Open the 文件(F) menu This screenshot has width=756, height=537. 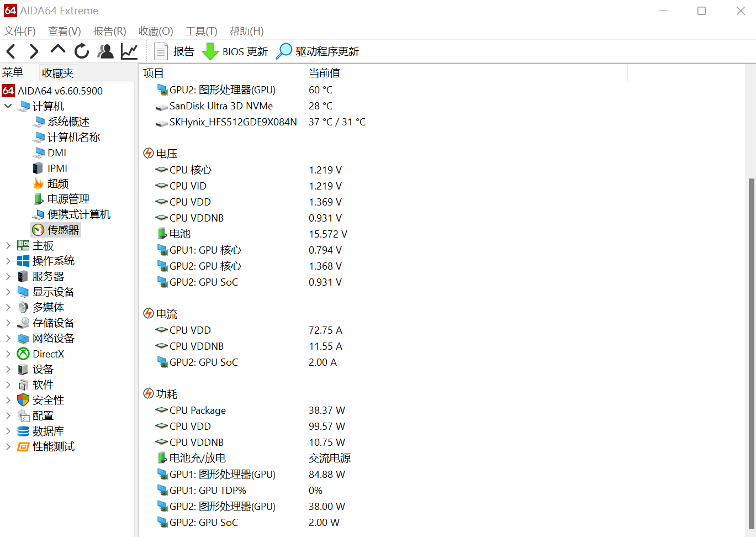[x=20, y=31]
